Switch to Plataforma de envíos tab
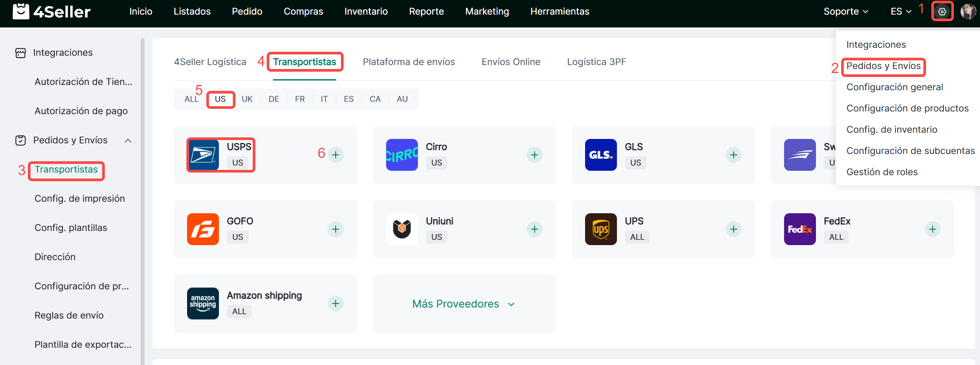The height and width of the screenshot is (365, 980). tap(409, 62)
